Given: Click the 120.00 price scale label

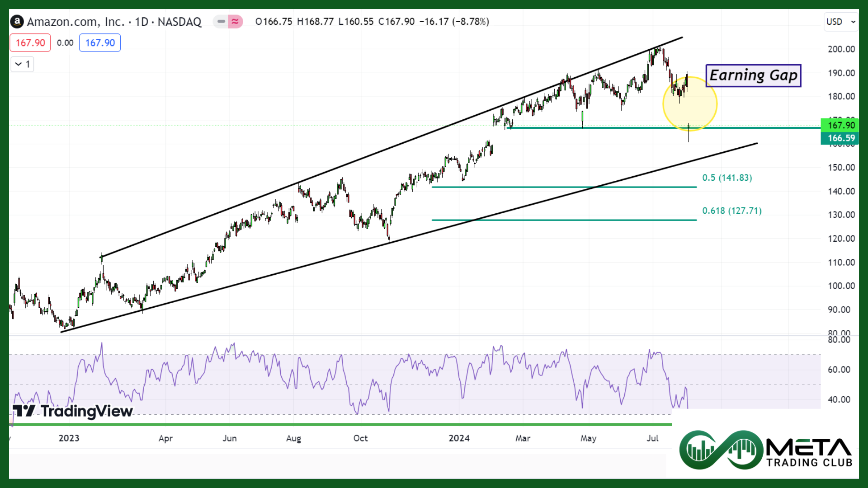Looking at the screenshot, I should tap(841, 239).
